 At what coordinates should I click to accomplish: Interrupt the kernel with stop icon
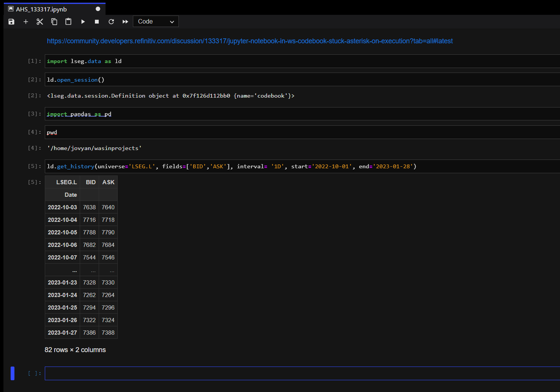[x=97, y=22]
